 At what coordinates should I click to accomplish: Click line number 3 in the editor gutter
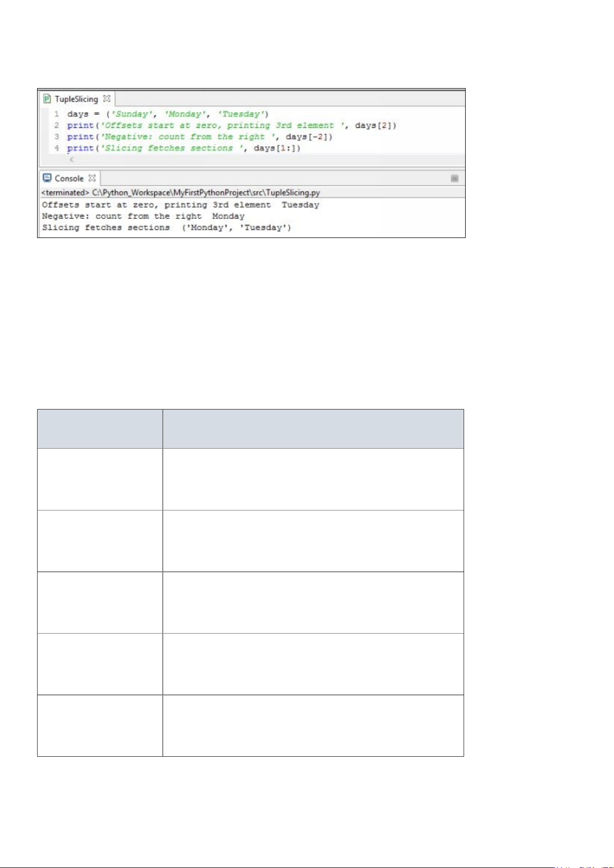click(x=57, y=137)
